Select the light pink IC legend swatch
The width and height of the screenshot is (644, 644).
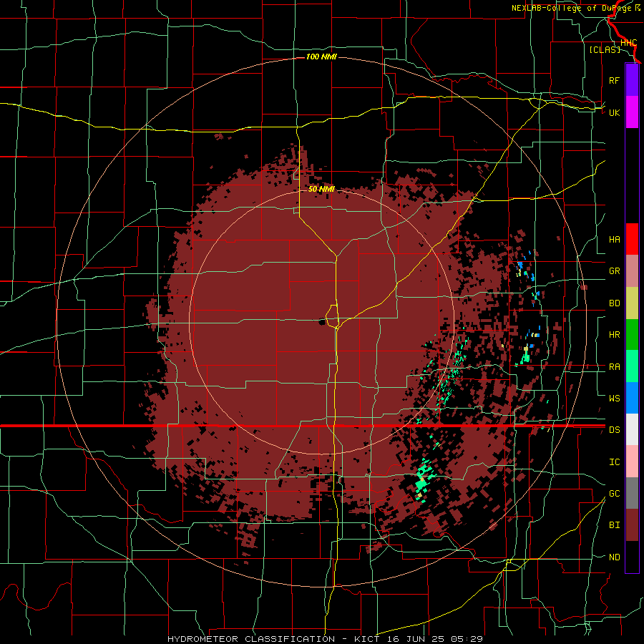632,462
